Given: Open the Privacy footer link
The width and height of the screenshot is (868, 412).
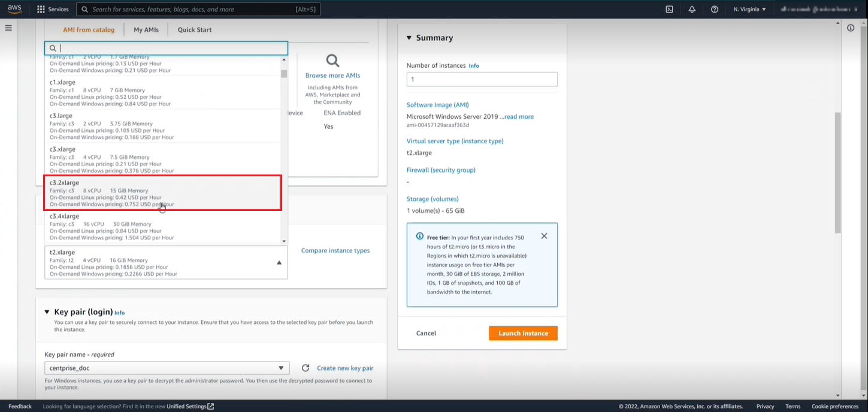Looking at the screenshot, I should tap(765, 406).
